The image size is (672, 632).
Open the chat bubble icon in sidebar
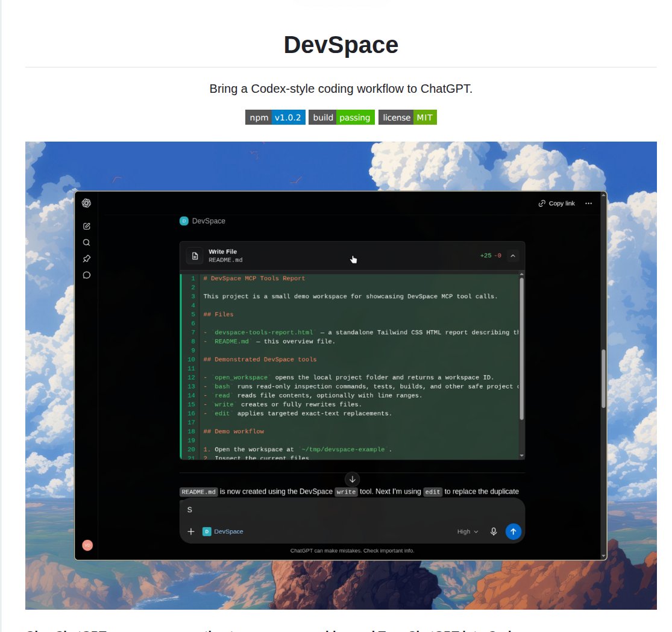click(x=87, y=275)
